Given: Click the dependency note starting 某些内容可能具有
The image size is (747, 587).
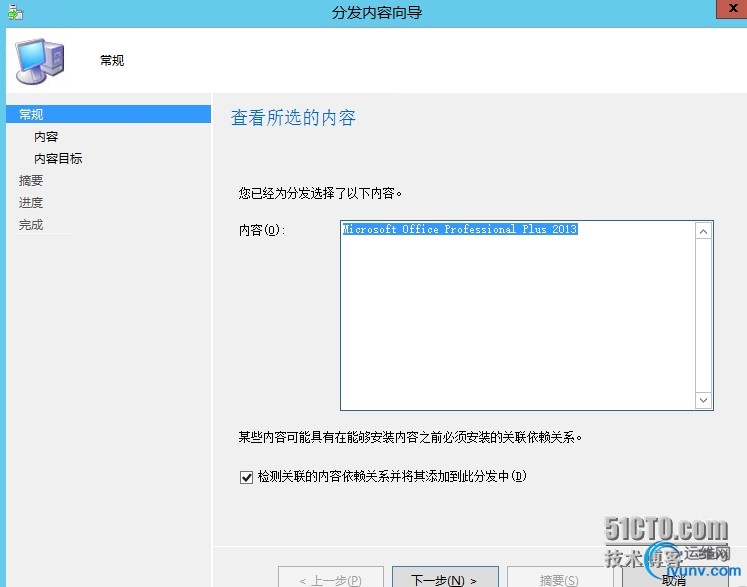Looking at the screenshot, I should tap(410, 437).
